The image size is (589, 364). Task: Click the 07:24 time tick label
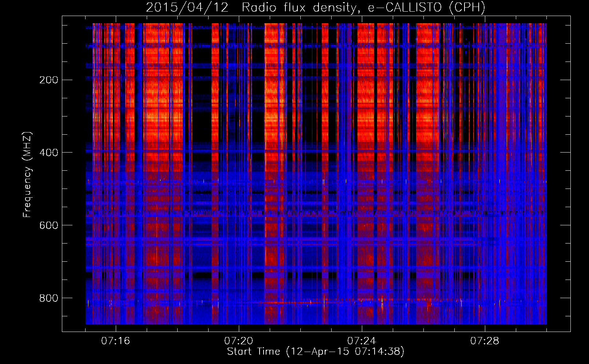tap(362, 341)
